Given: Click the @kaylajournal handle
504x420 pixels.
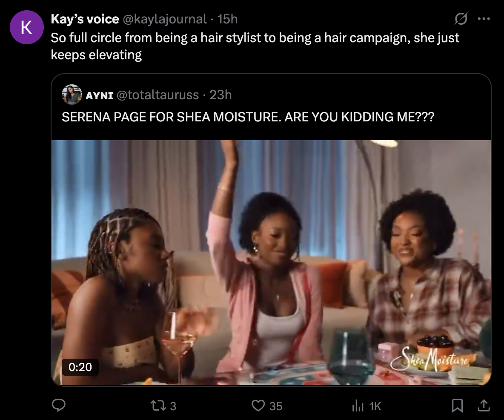Looking at the screenshot, I should coord(165,19).
